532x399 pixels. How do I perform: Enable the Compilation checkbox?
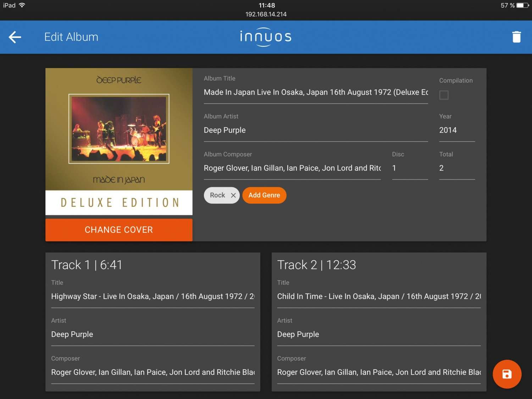click(x=444, y=95)
